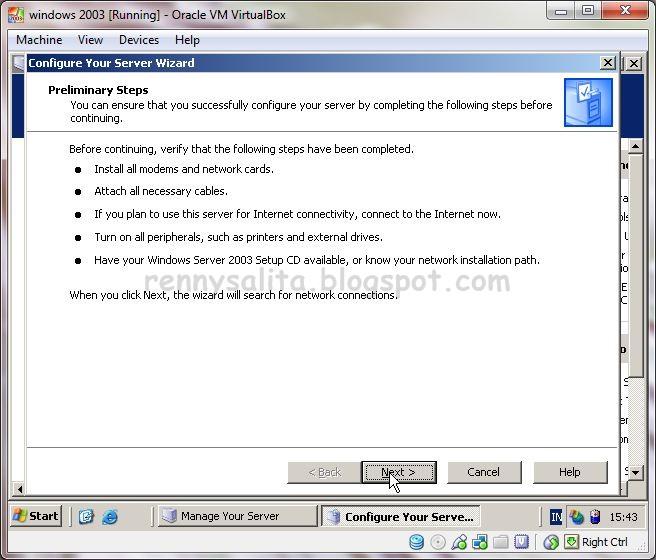This screenshot has height=560, width=656.
Task: Click the 15:43 system clock
Action: tap(623, 517)
